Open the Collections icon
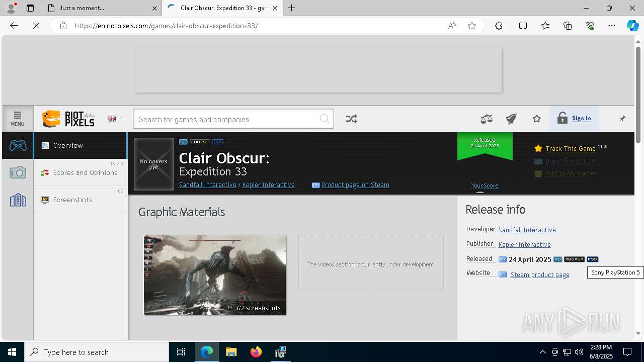This screenshot has width=644, height=362. [568, 26]
